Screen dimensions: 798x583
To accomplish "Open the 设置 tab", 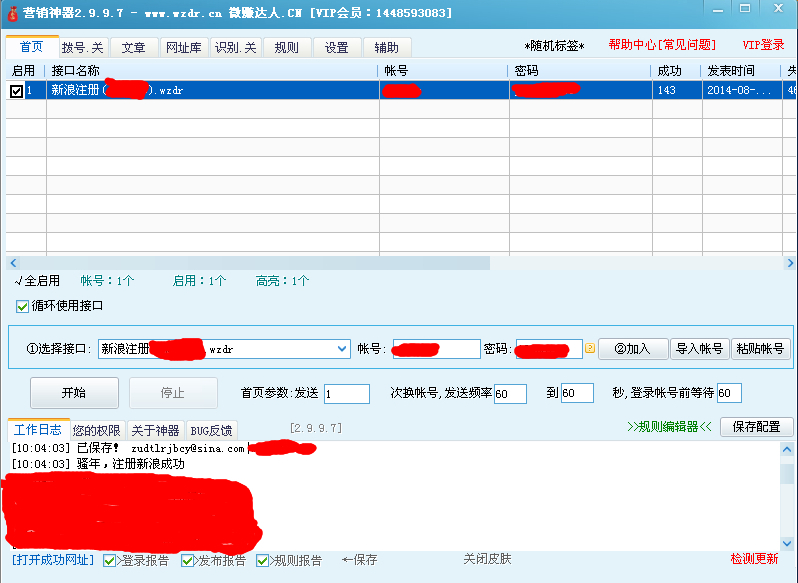I will [x=337, y=48].
